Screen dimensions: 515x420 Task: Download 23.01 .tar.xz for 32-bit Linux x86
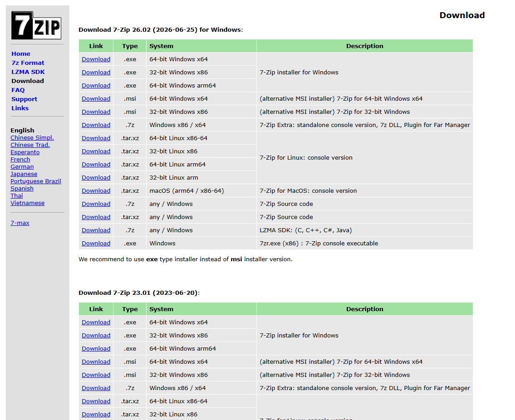(x=96, y=414)
